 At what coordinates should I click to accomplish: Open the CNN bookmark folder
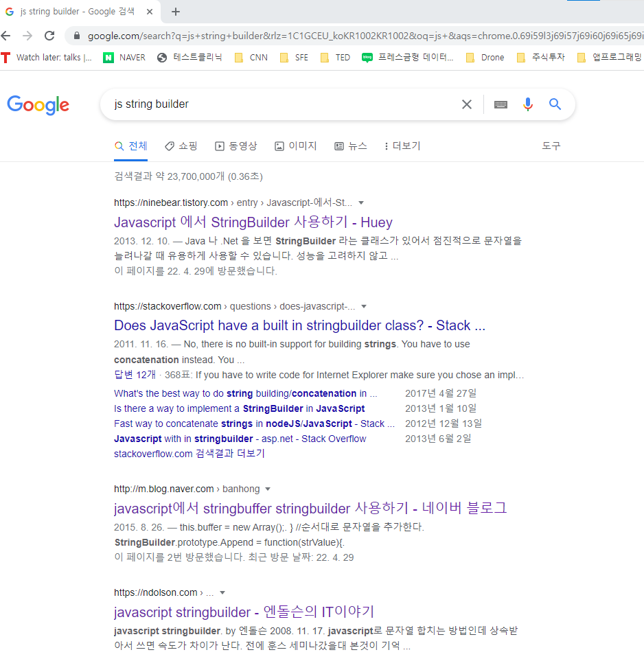pos(251,58)
